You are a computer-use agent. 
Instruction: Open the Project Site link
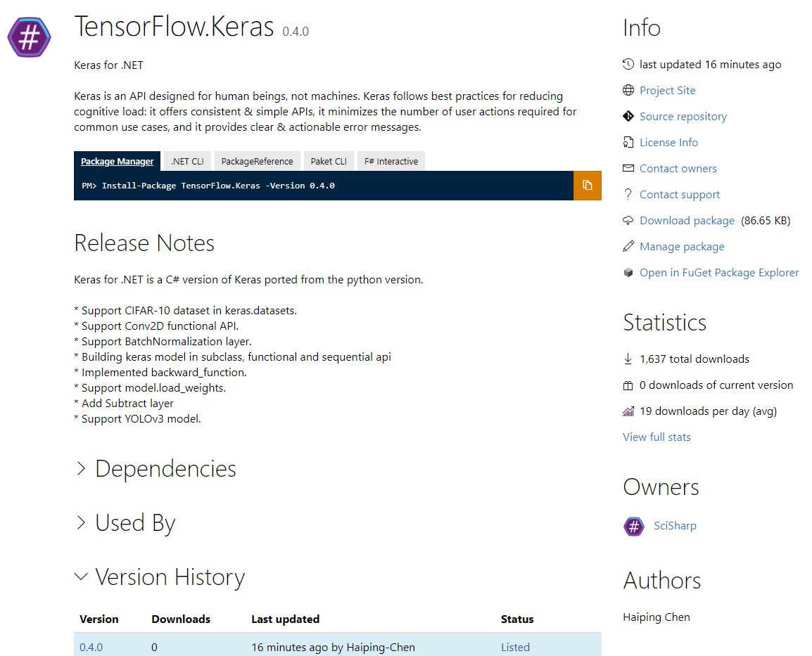668,90
